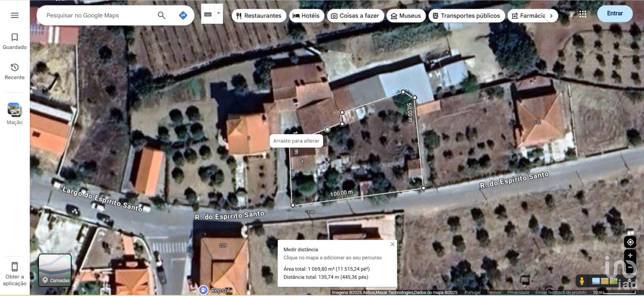
Task: Open the main hamburger menu
Action: pos(14,15)
